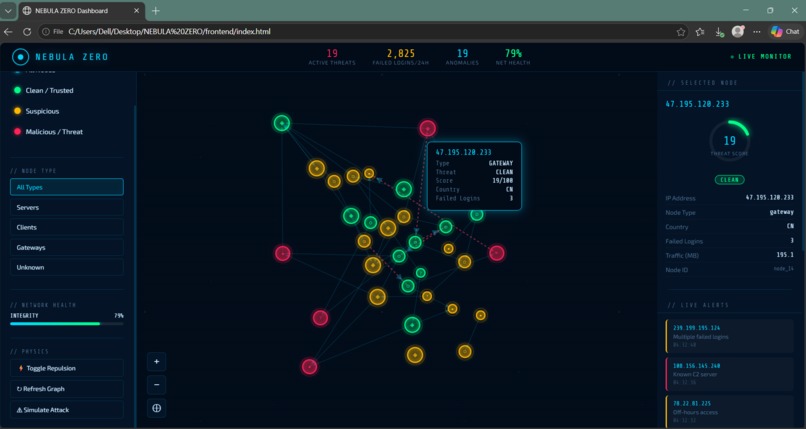Screen dimensions: 806x429
Task: Open the tab search chevron dropdown
Action: point(8,11)
